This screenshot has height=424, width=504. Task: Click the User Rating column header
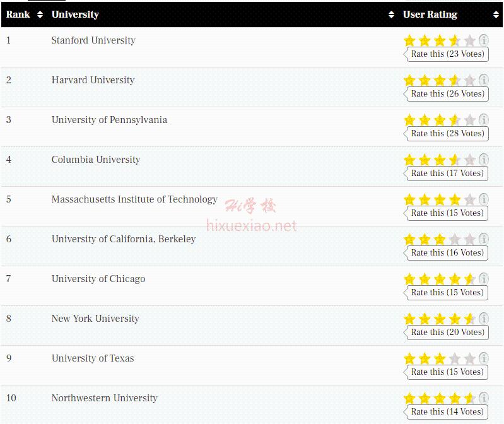pos(430,15)
